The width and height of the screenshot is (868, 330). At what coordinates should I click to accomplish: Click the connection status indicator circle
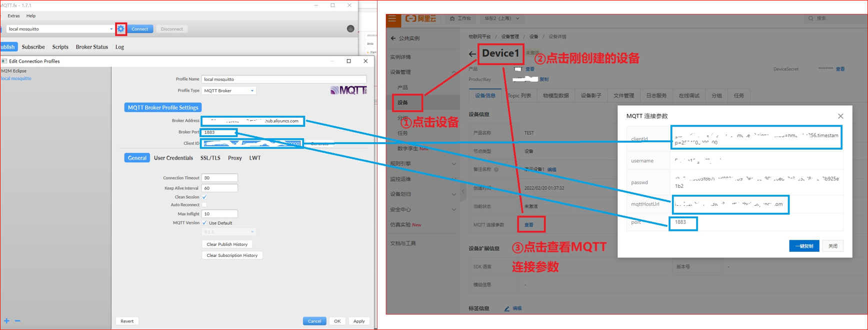coord(350,29)
